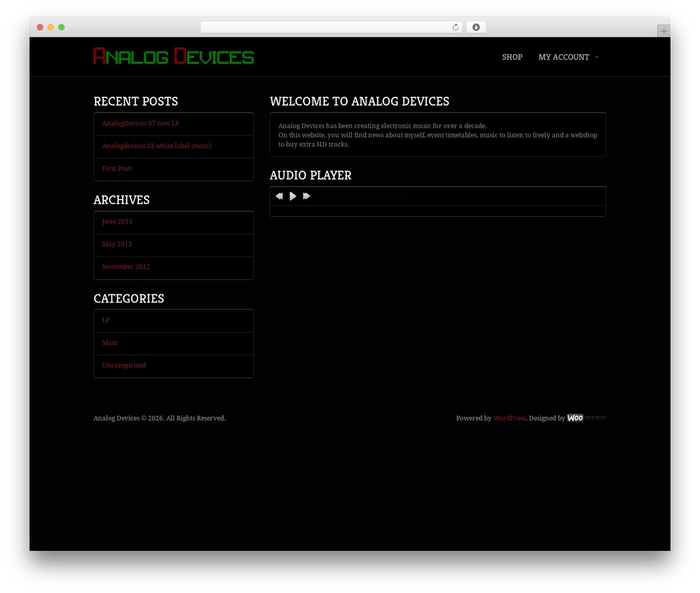Browse the Uncategorized category

124,365
